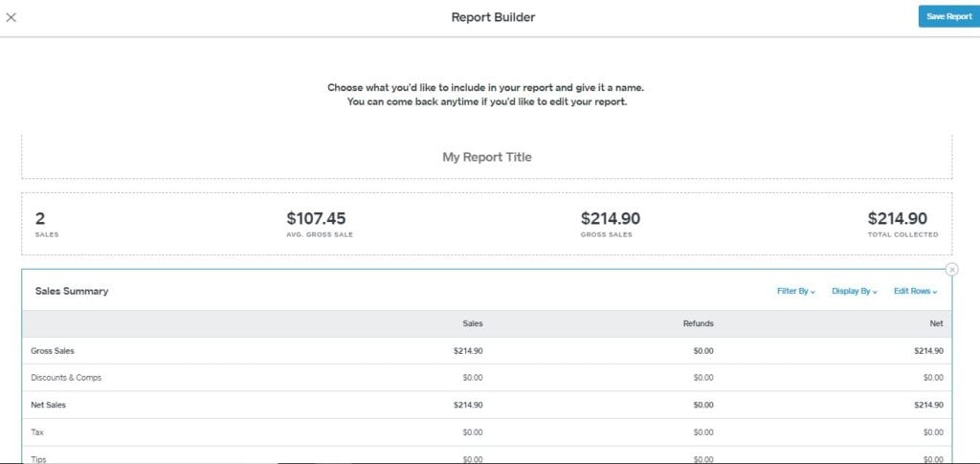The height and width of the screenshot is (464, 980).
Task: Expand the Display By dropdown
Action: coord(855,291)
